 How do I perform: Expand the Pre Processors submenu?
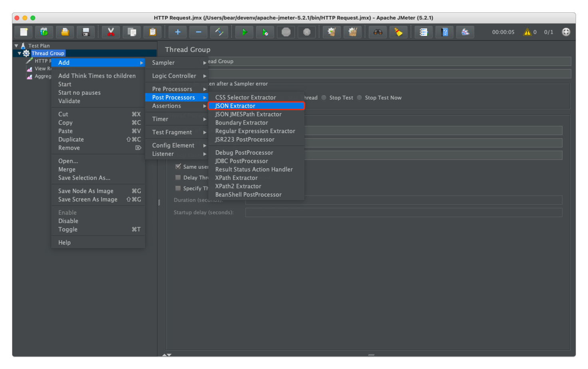pyautogui.click(x=177, y=89)
